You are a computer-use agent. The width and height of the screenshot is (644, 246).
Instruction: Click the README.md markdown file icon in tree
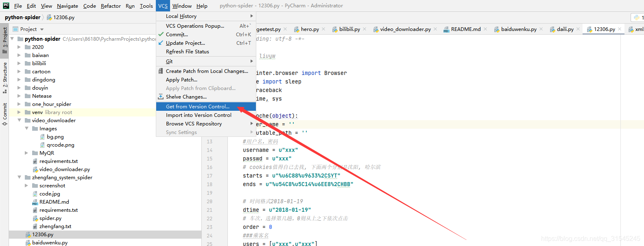[x=35, y=202]
